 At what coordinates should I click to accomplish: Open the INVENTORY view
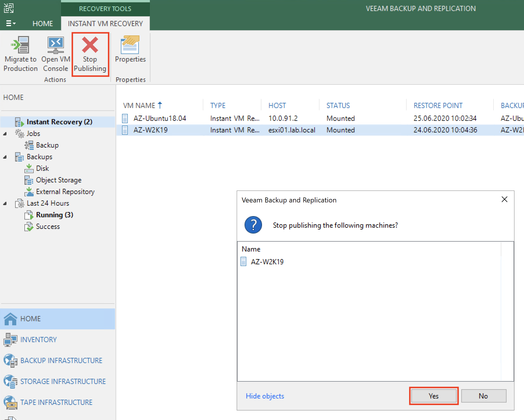58,340
